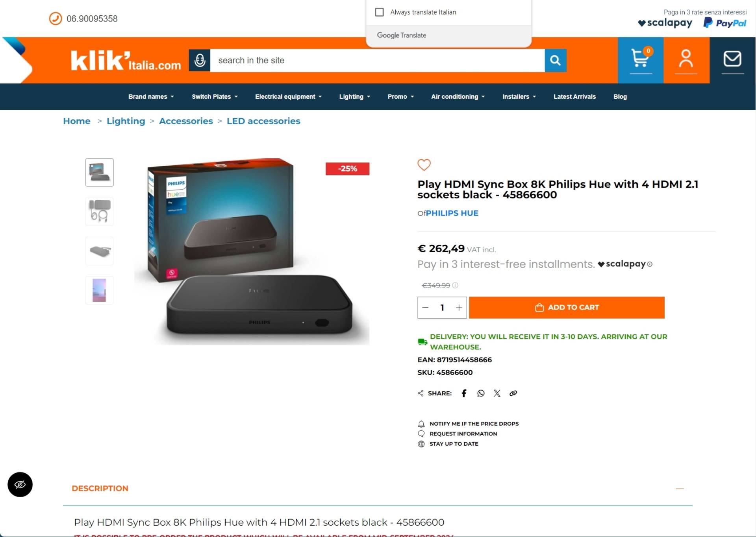The height and width of the screenshot is (537, 756).
Task: Click the Facebook share icon
Action: click(464, 393)
